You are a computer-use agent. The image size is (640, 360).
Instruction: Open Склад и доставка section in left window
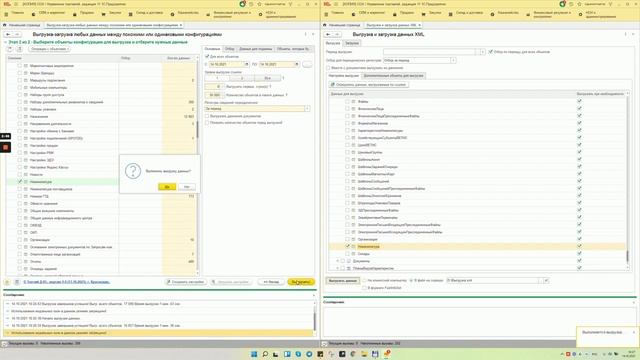pyautogui.click(x=145, y=13)
